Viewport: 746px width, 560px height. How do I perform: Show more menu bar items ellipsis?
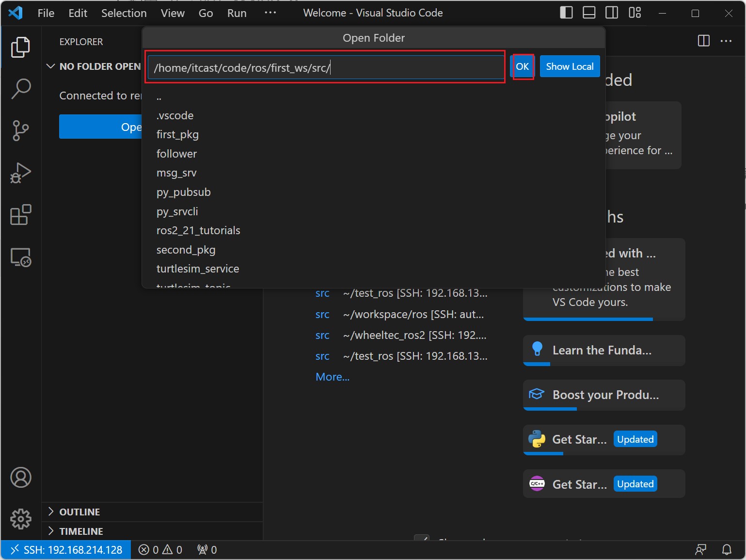270,13
